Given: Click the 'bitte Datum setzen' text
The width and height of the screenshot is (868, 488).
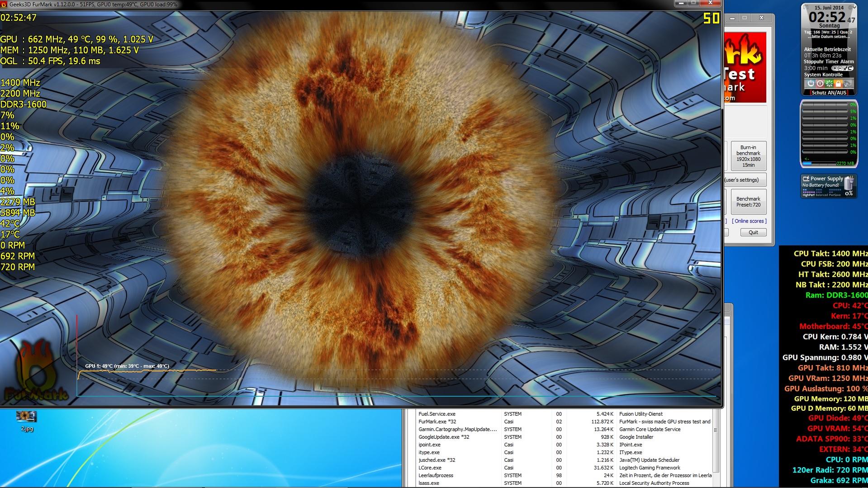Looking at the screenshot, I should coord(829,37).
